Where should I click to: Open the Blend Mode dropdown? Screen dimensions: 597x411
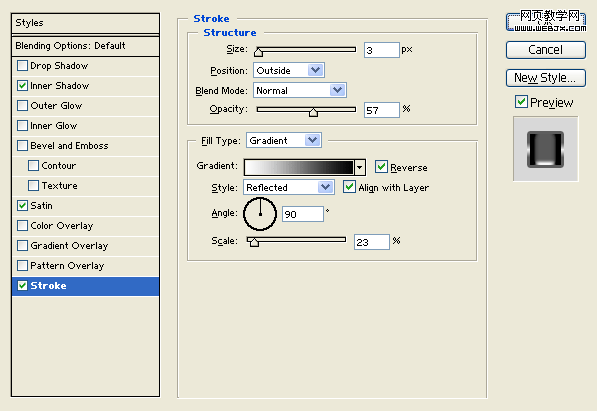point(300,90)
